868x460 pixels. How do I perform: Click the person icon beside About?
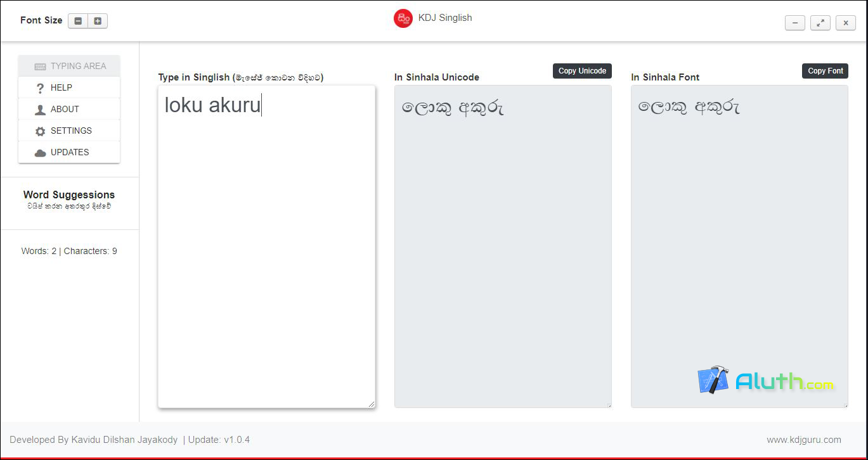tap(40, 110)
